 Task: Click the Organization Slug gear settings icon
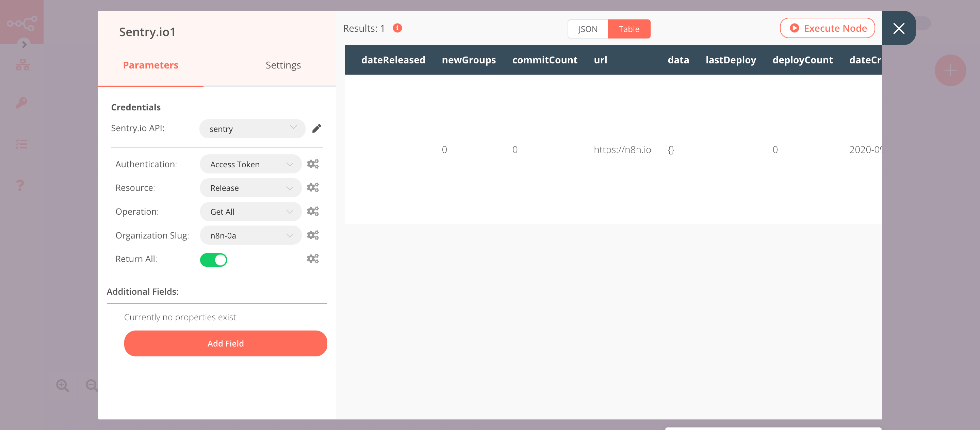(x=313, y=235)
